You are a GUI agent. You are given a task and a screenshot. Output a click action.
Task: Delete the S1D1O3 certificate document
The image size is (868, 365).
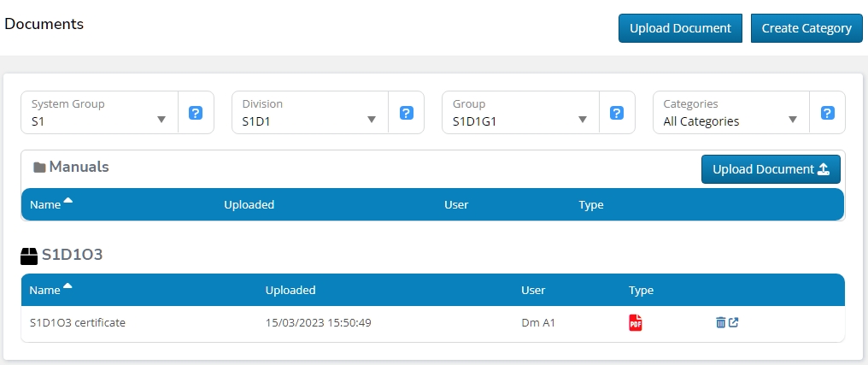pyautogui.click(x=720, y=322)
